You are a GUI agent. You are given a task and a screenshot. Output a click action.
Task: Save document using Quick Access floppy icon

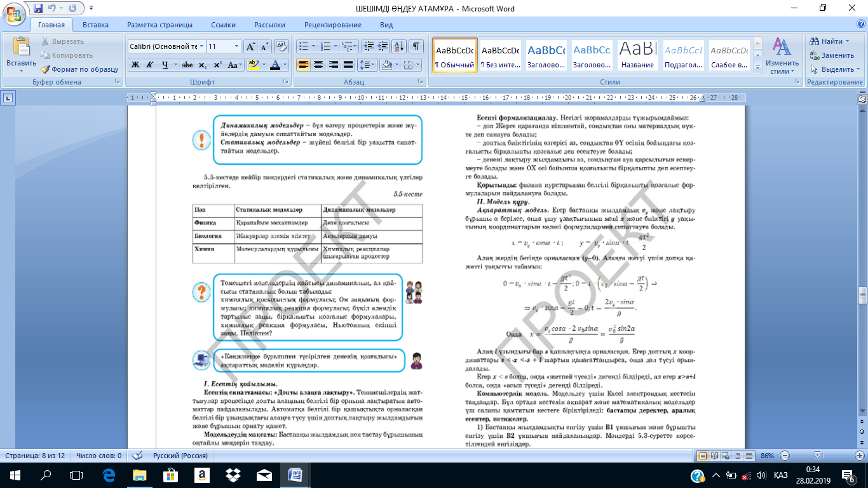(38, 9)
